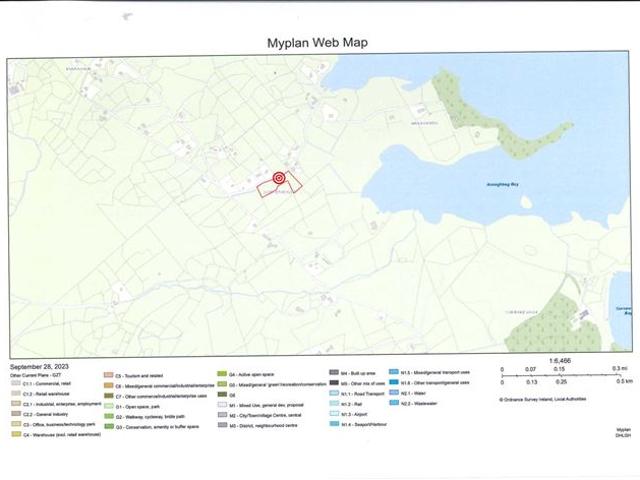
Task: Select the C5 Tourism and related swatch
Action: pos(109,375)
